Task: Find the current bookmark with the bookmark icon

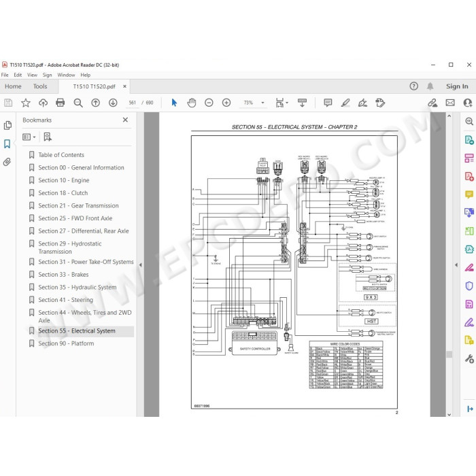Action: [x=48, y=137]
